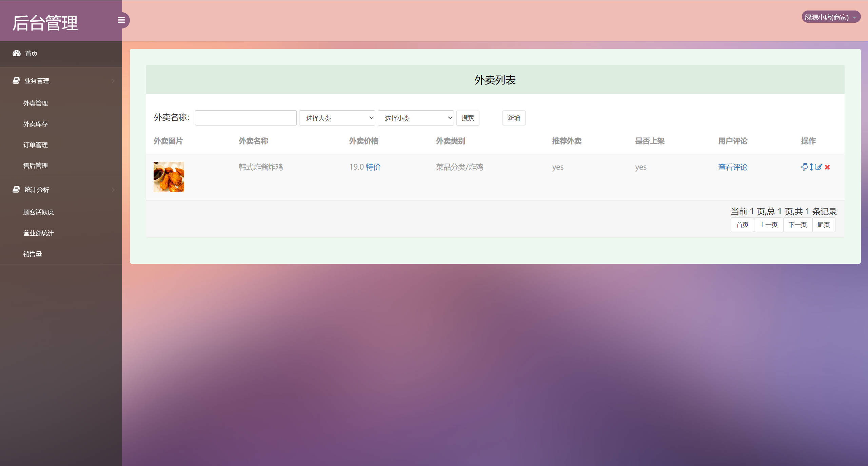The image size is (868, 466).
Task: Open the 查看评论 comments link
Action: (733, 167)
